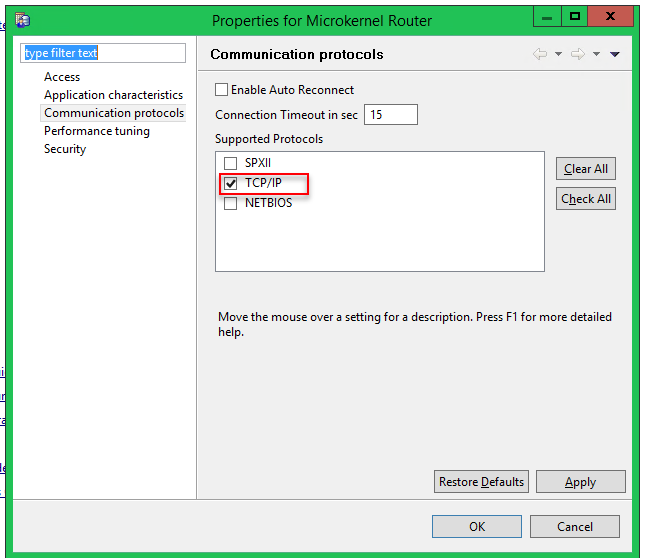Cancel the properties dialog
The image size is (645, 558).
pyautogui.click(x=575, y=526)
